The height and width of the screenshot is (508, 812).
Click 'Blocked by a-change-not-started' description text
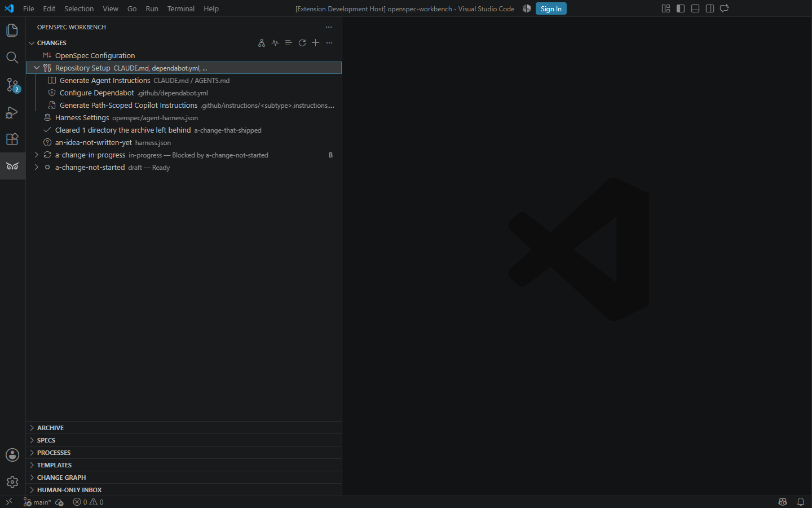pos(220,155)
